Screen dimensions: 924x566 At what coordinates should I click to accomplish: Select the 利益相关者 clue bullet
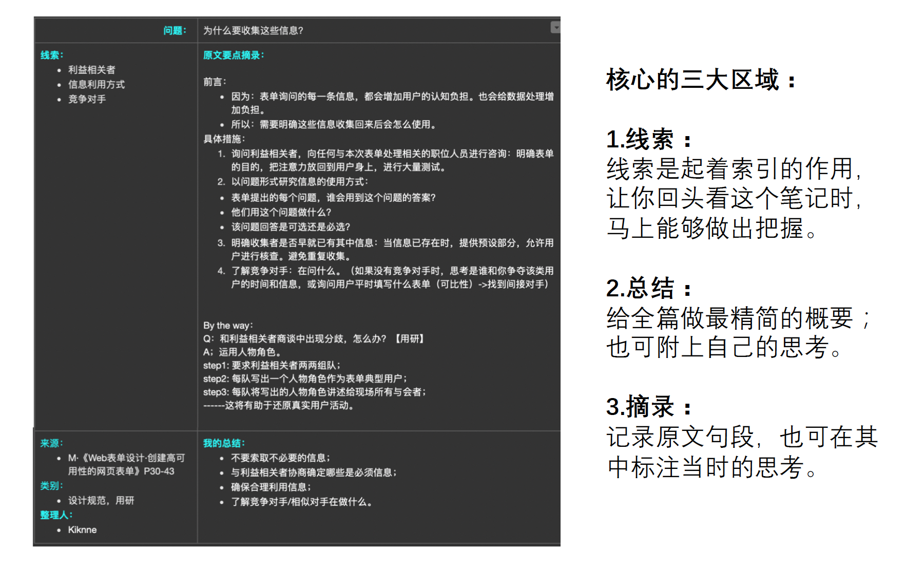tap(92, 70)
